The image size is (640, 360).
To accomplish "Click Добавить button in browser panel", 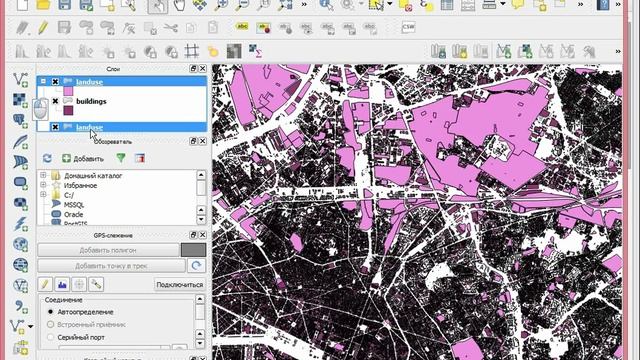I will (83, 159).
